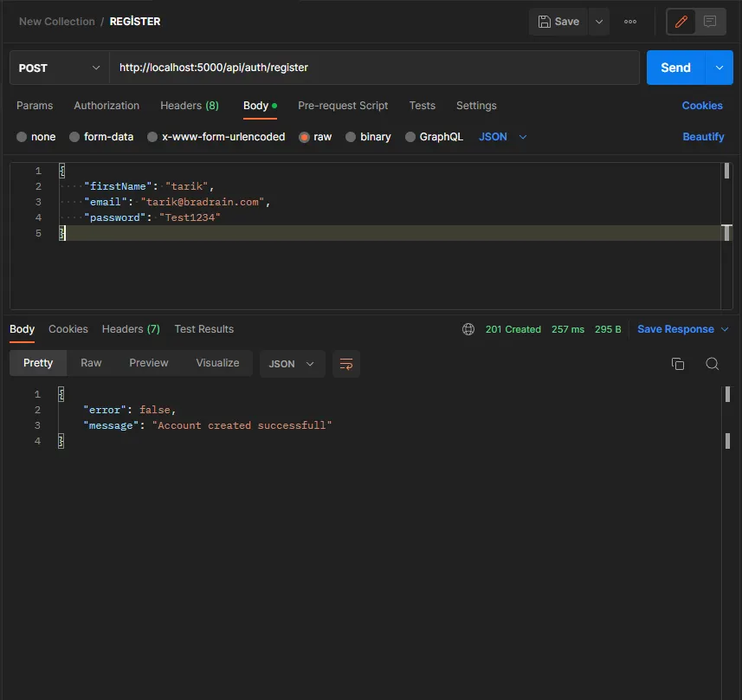Select the raw body radio

tap(304, 137)
